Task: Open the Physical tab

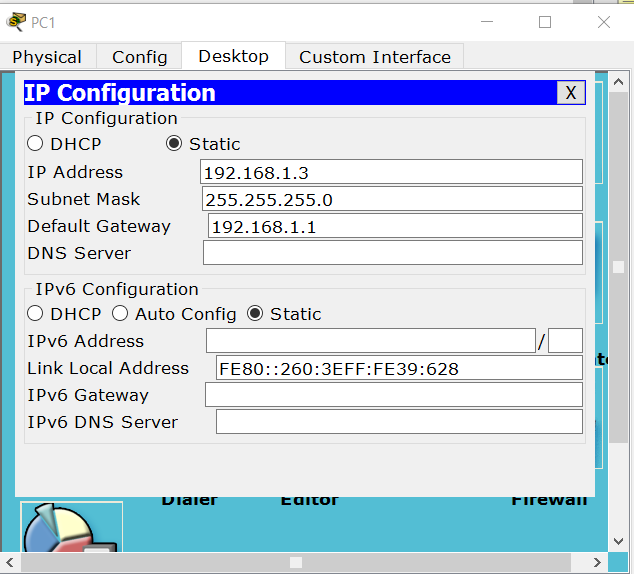Action: (x=47, y=57)
